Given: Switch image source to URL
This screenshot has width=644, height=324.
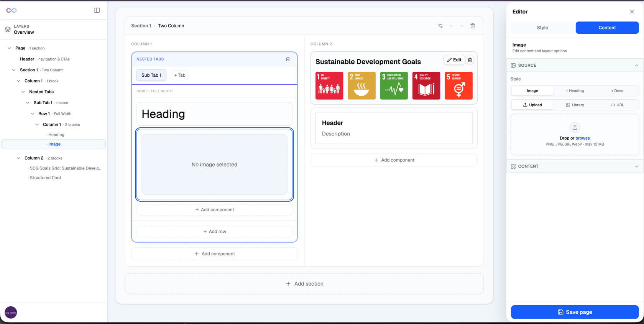Looking at the screenshot, I should (x=617, y=105).
